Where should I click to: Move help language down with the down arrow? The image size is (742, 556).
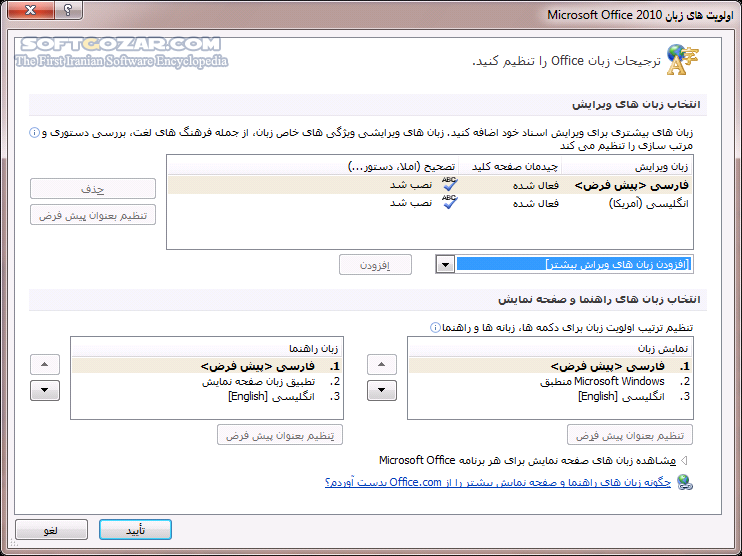pyautogui.click(x=45, y=390)
